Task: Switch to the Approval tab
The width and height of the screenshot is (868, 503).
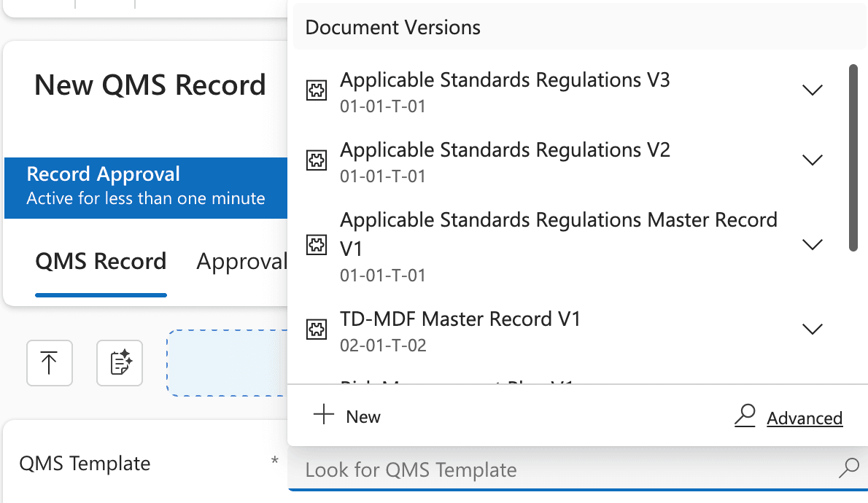Action: coord(242,261)
